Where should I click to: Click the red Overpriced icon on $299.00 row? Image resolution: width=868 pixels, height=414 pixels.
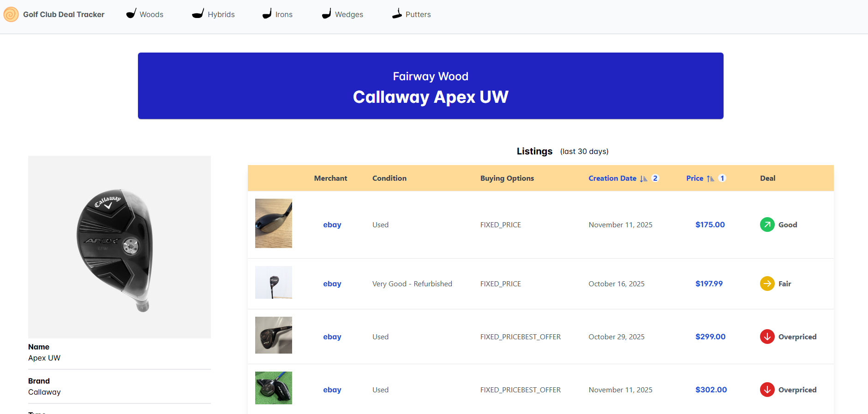click(x=767, y=337)
